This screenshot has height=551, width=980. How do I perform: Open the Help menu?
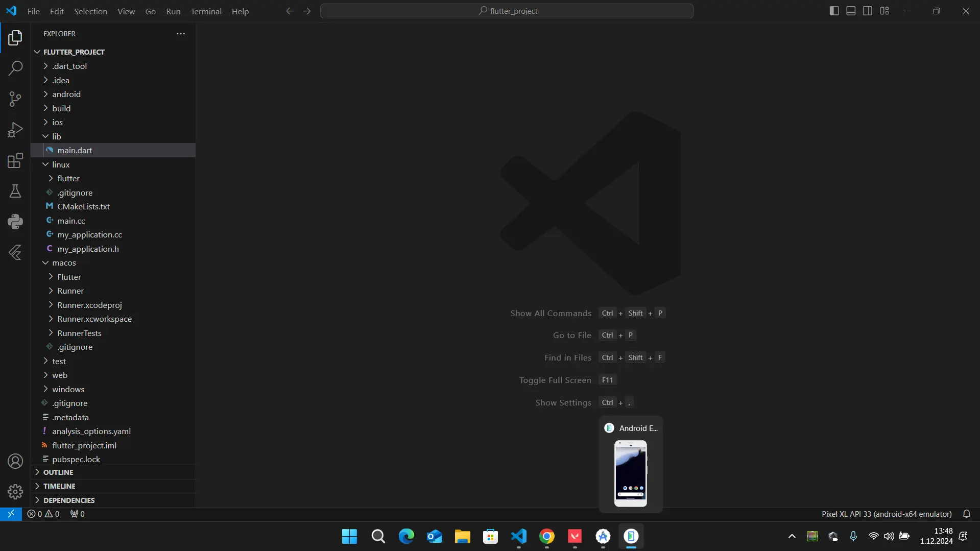[x=240, y=11]
